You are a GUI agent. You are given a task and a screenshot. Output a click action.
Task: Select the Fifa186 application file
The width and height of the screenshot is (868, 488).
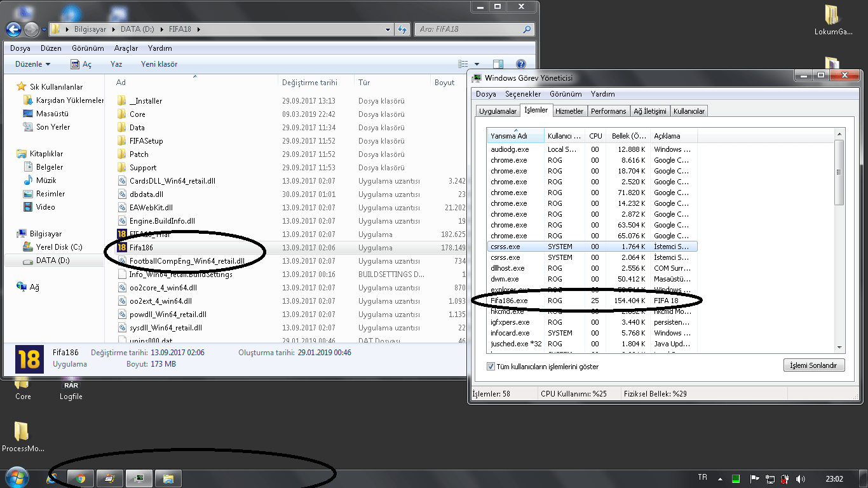tap(140, 248)
